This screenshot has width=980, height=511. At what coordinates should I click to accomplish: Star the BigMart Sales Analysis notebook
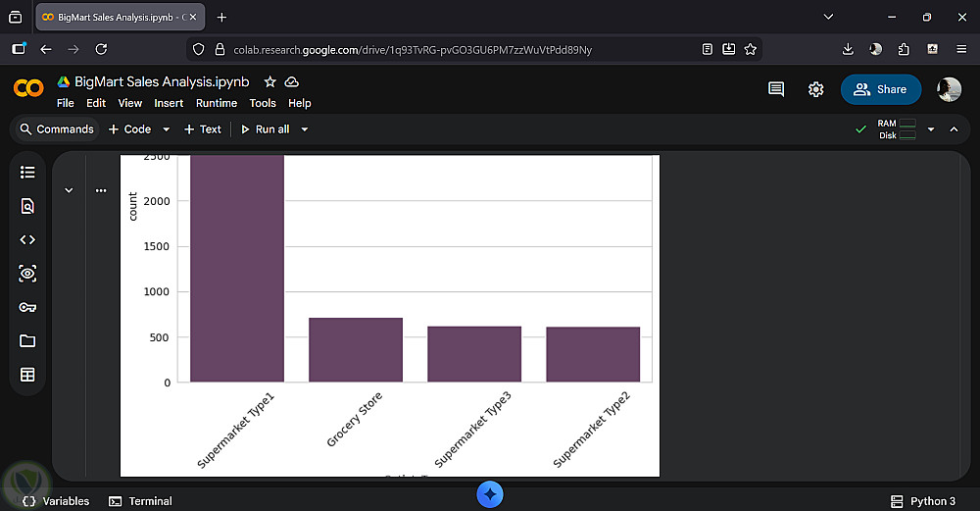point(270,82)
